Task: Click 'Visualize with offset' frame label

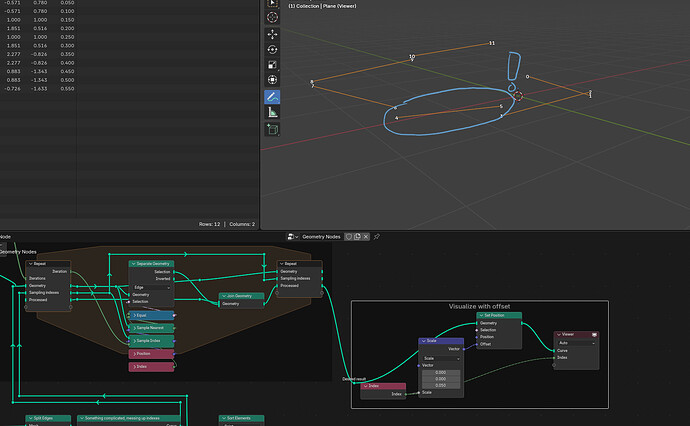Action: 479,306
